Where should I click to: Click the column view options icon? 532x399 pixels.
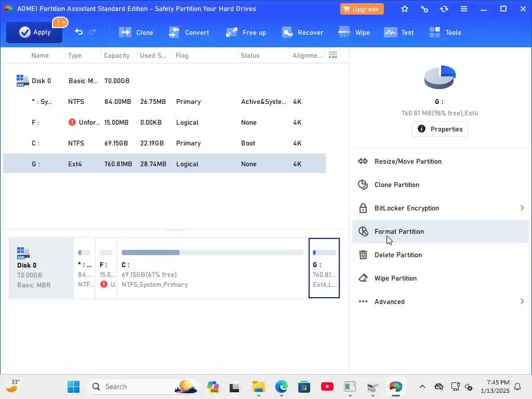point(333,55)
